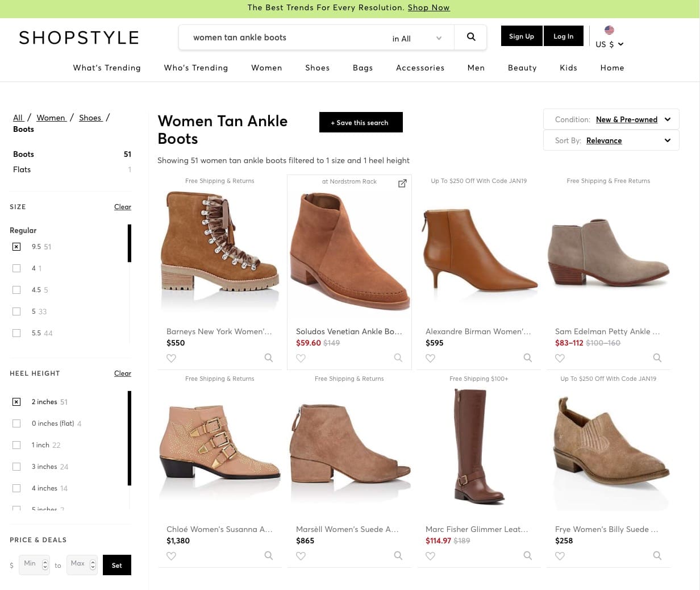The image size is (700, 590).
Task: Click Save this search button
Action: click(361, 122)
